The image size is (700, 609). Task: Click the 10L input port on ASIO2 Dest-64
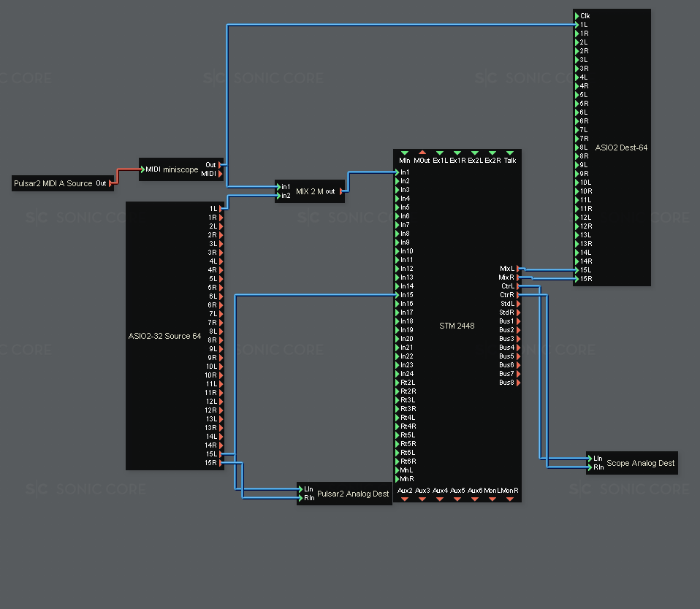point(577,183)
